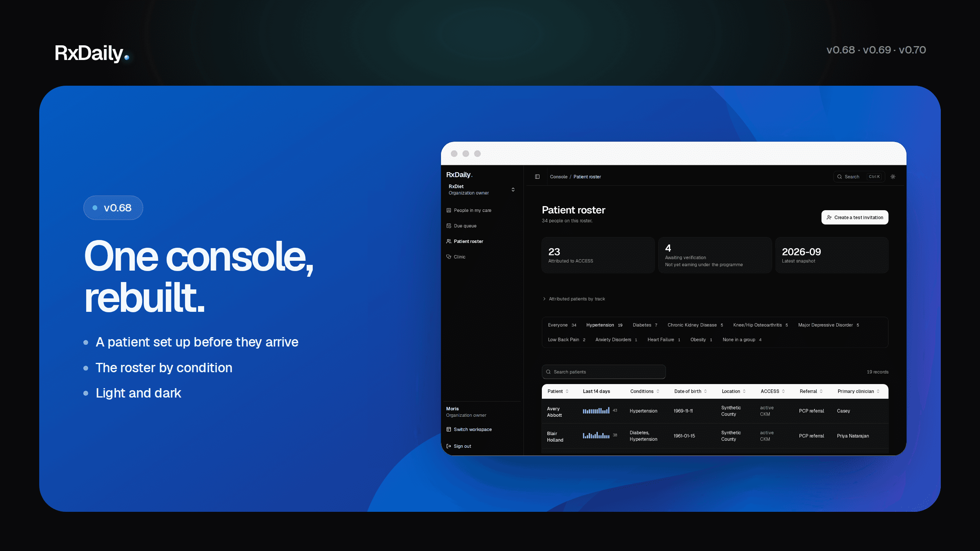Filter roster by Anxiety Disorders
The image size is (980, 551).
click(616, 340)
